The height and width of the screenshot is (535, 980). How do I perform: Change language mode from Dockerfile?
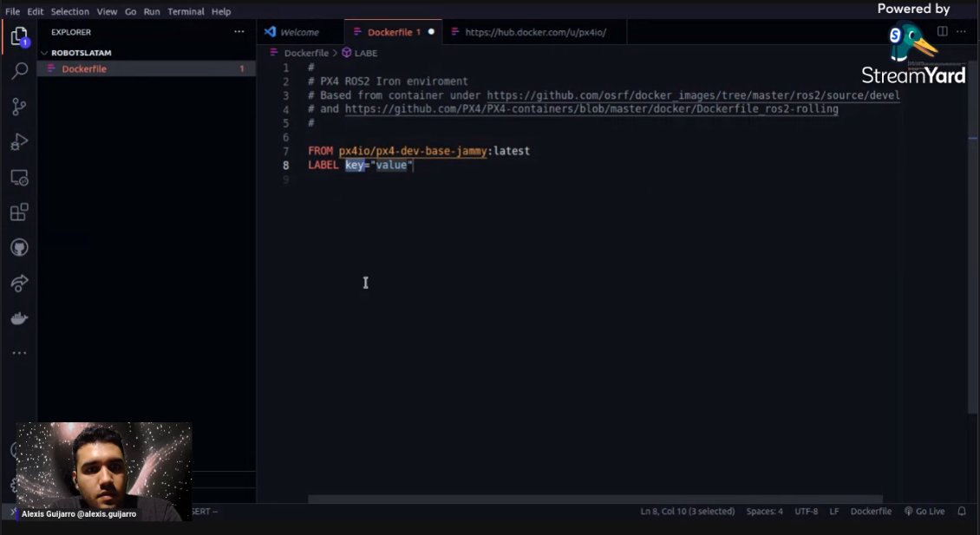tap(871, 512)
